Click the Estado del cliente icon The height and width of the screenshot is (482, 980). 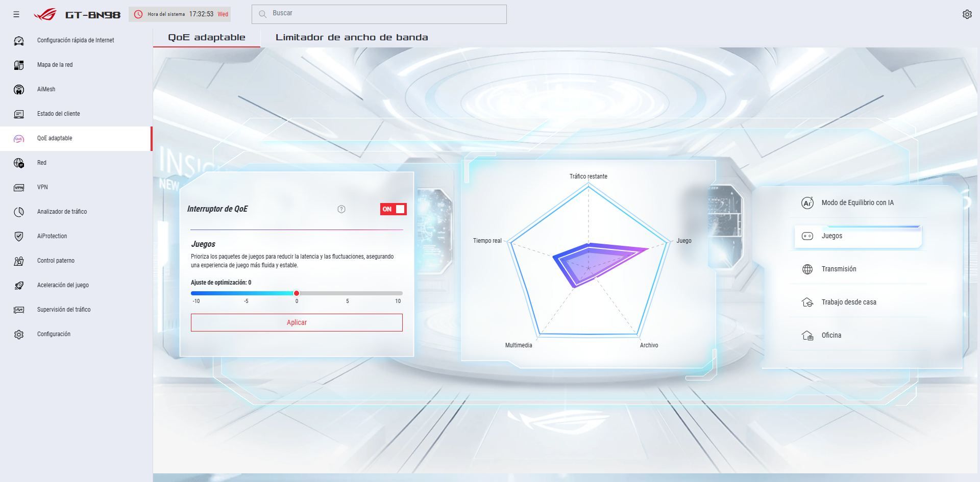[19, 114]
